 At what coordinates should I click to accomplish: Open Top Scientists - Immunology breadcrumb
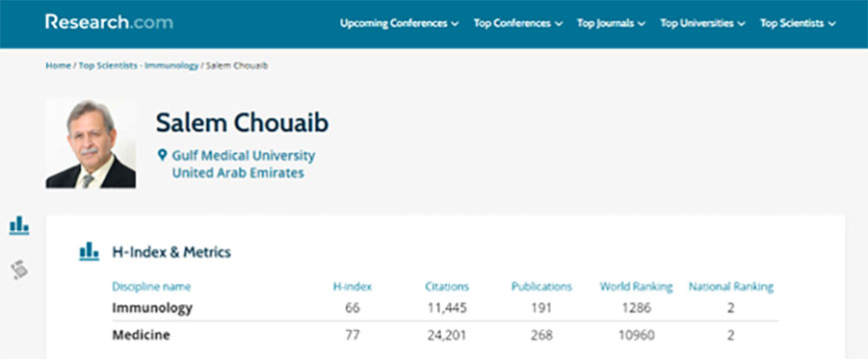(x=139, y=65)
